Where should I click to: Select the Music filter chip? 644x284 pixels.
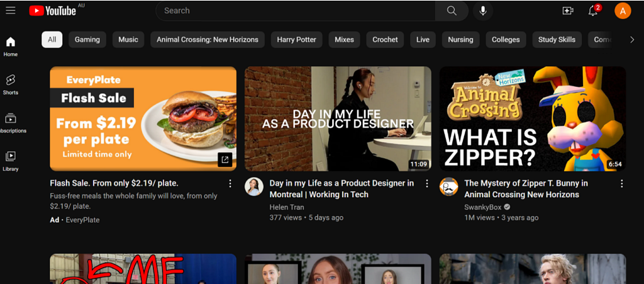(x=128, y=40)
